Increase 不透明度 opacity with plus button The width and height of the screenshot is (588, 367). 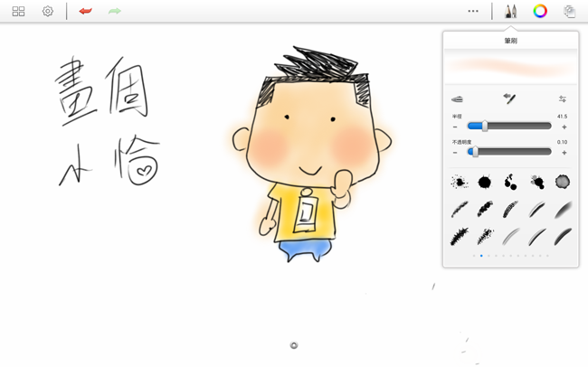(564, 153)
